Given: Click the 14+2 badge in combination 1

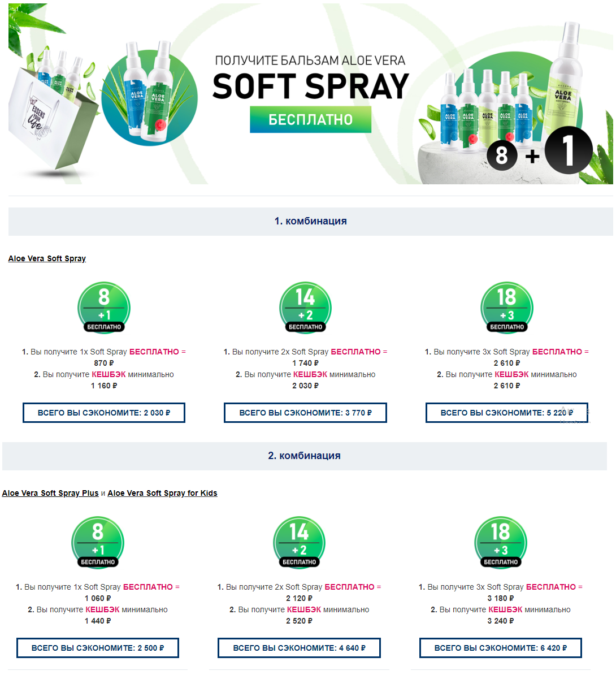Looking at the screenshot, I should click(x=305, y=307).
